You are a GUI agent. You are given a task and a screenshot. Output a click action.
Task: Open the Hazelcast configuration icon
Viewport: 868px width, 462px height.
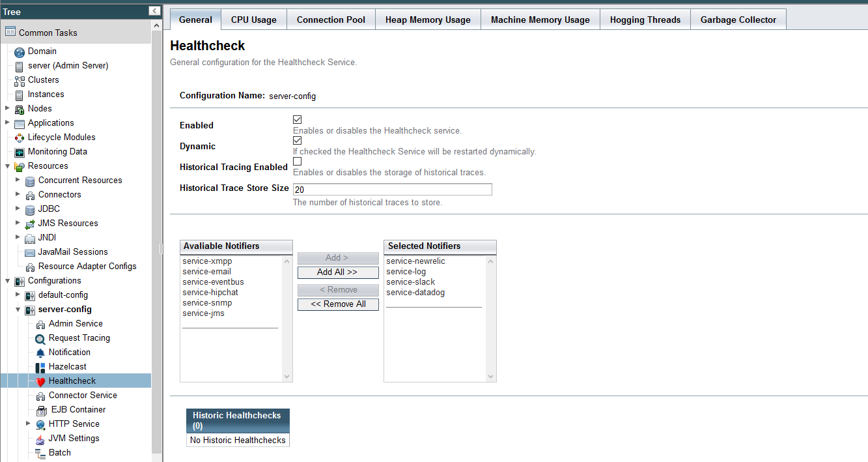point(40,366)
